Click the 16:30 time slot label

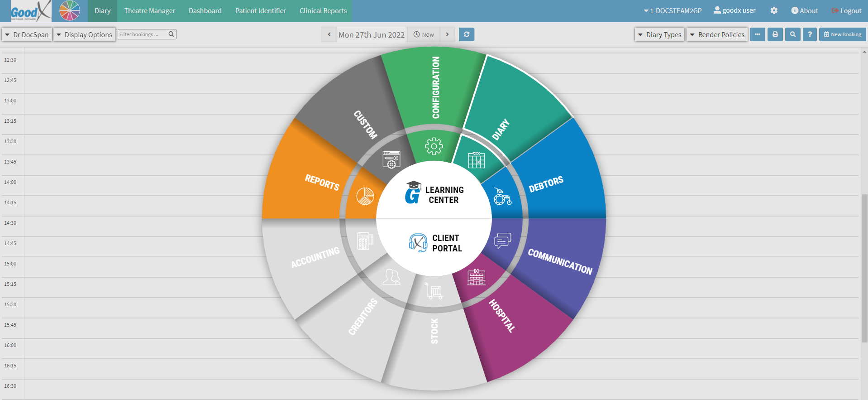tap(10, 386)
